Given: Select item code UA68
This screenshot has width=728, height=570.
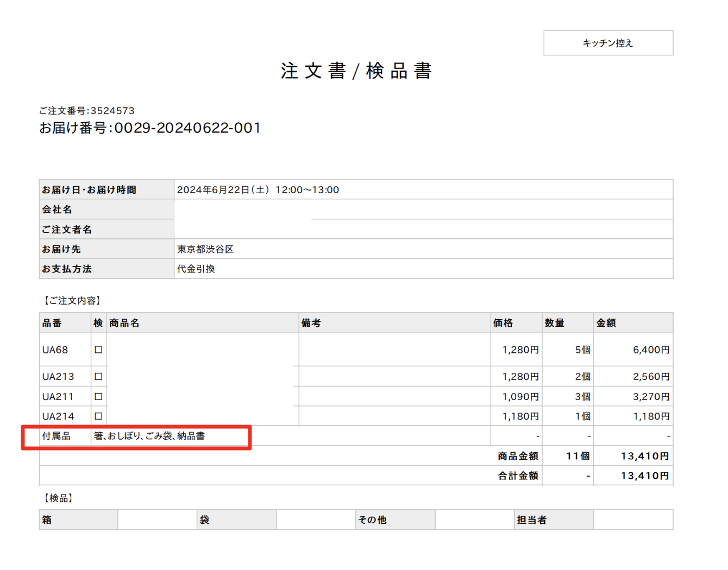Looking at the screenshot, I should tap(55, 350).
